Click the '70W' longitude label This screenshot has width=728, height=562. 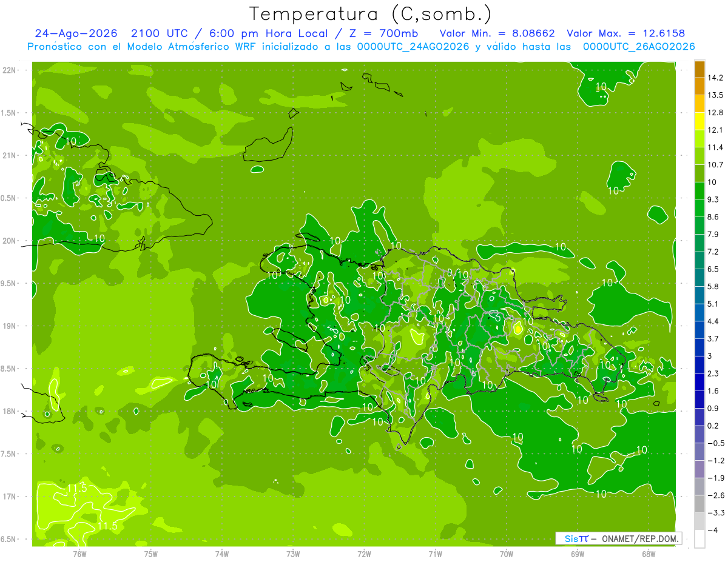pos(506,554)
